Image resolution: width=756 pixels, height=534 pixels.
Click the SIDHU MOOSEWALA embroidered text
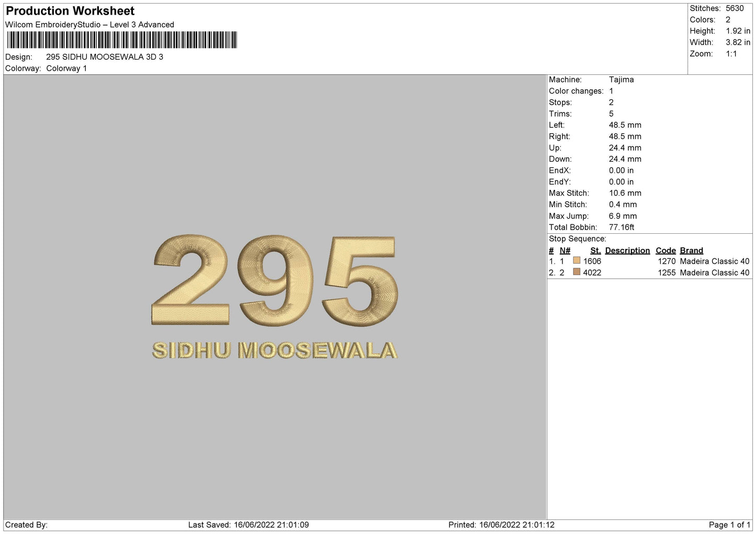pos(275,350)
